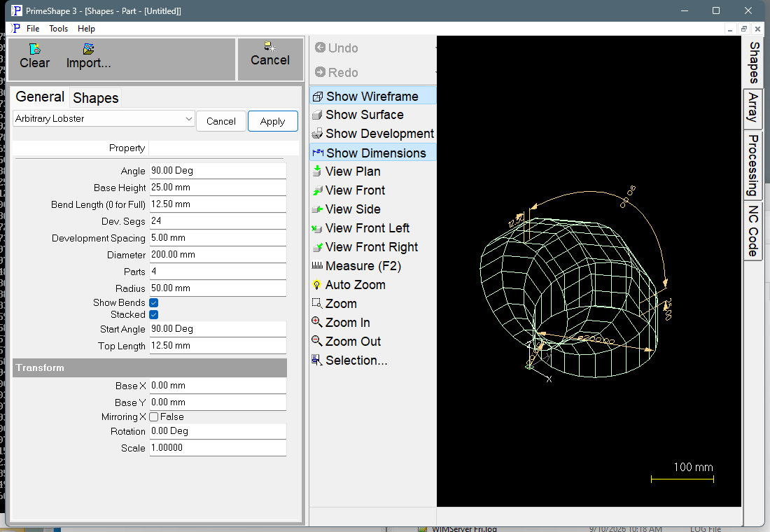Open the Arbitrary Lobster shape dropdown
This screenshot has width=770, height=532.
[x=104, y=119]
